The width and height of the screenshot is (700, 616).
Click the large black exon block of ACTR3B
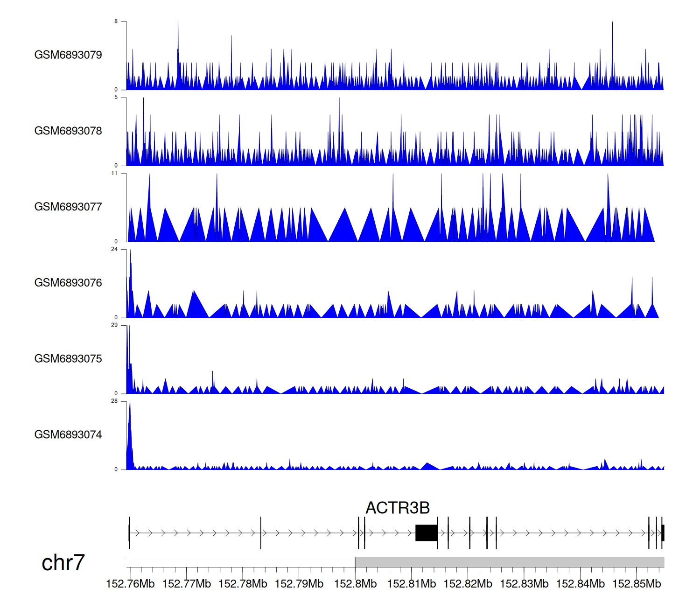tap(426, 533)
